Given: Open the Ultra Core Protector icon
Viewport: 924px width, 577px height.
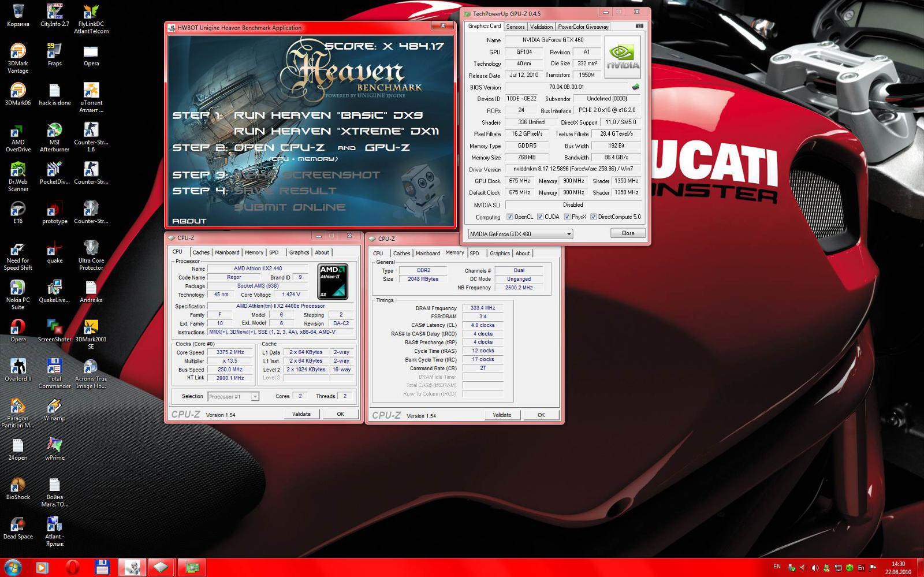Looking at the screenshot, I should pyautogui.click(x=91, y=255).
